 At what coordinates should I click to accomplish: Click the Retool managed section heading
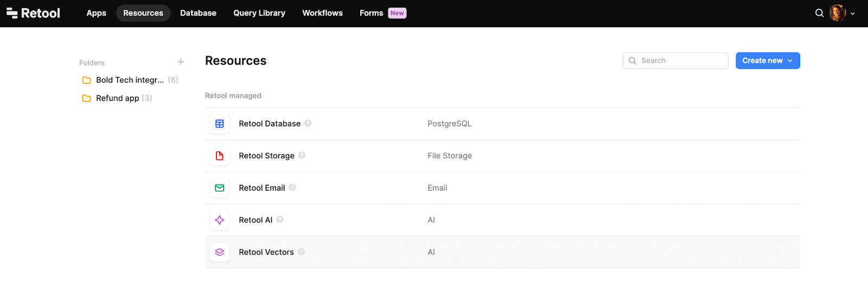click(x=233, y=96)
